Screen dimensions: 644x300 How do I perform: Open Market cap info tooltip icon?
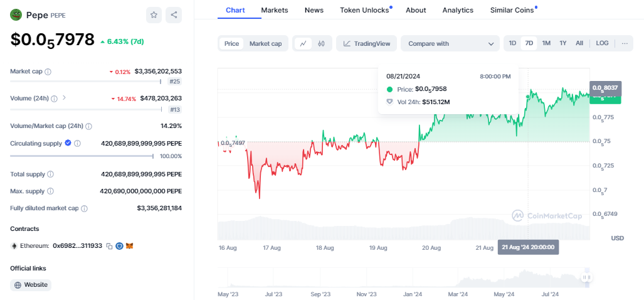tap(48, 72)
